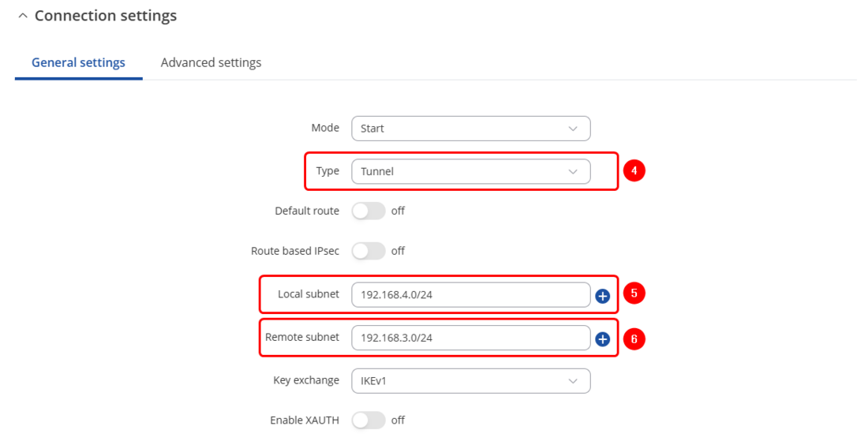The image size is (868, 441).
Task: Add another Remote subnet with plus icon
Action: point(602,338)
